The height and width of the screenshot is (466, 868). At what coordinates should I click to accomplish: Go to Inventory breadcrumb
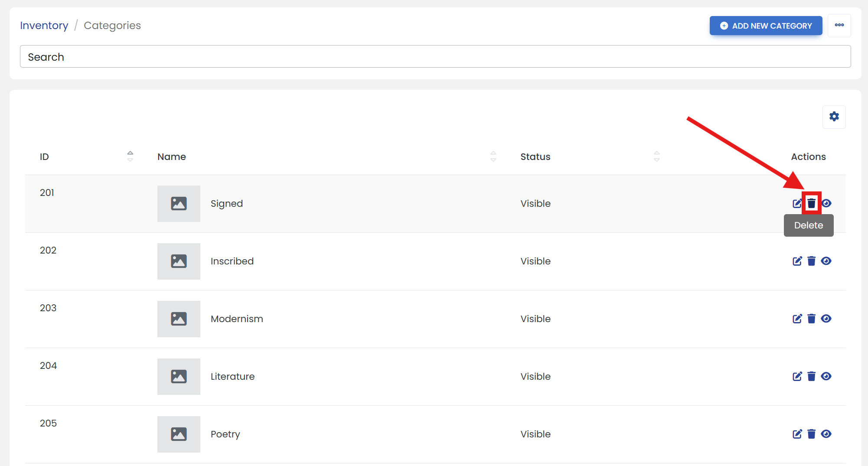(44, 26)
